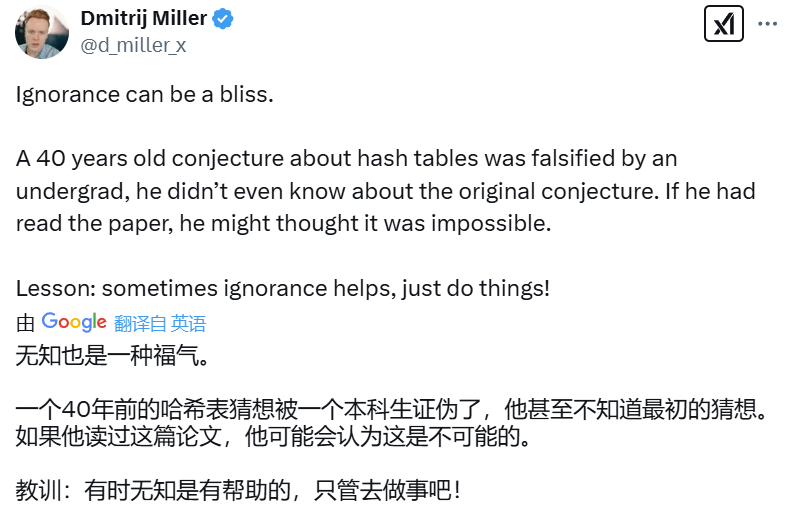Screen dimensions: 798x521
Task: Open the @d_miller_x handle link
Action: (133, 45)
